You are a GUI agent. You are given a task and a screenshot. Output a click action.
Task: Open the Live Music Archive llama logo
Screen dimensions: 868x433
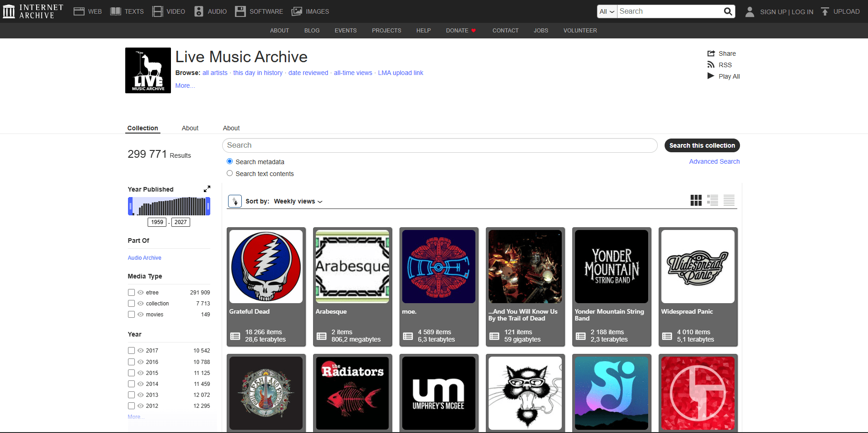148,70
